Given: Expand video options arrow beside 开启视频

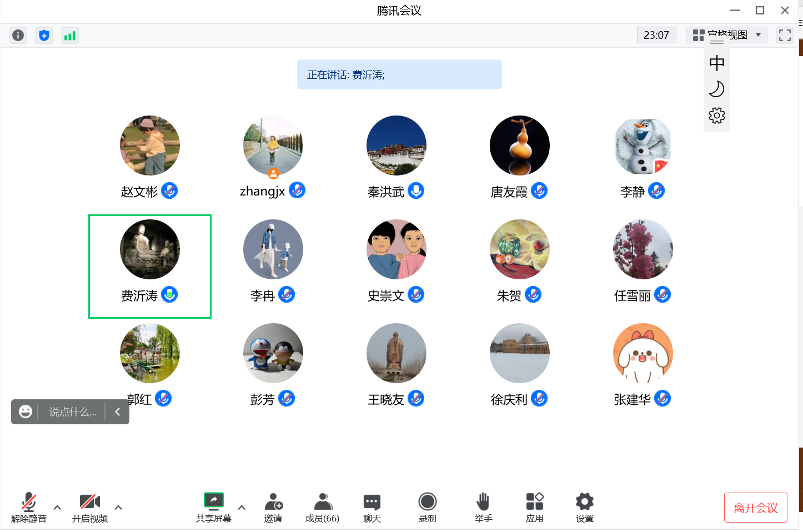Looking at the screenshot, I should [118, 507].
